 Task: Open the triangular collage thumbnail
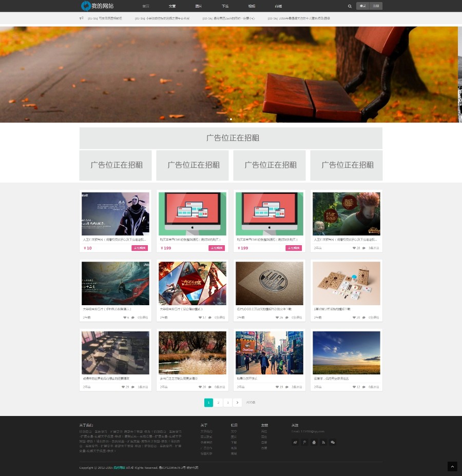point(192,283)
